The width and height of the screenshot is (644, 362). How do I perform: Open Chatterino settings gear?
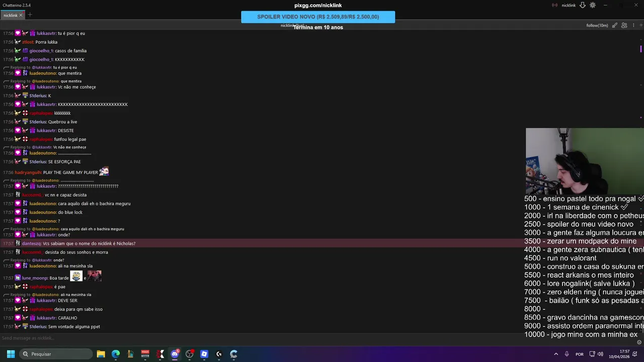[593, 5]
